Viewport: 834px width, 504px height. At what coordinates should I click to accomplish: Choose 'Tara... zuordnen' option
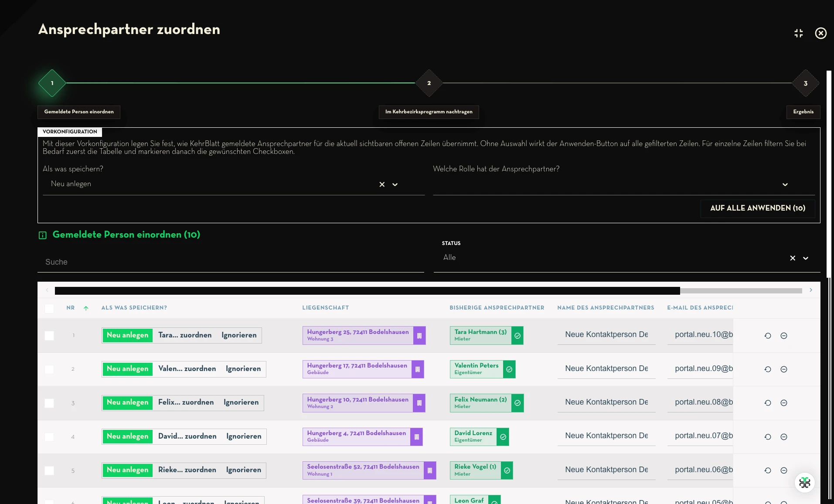point(185,335)
